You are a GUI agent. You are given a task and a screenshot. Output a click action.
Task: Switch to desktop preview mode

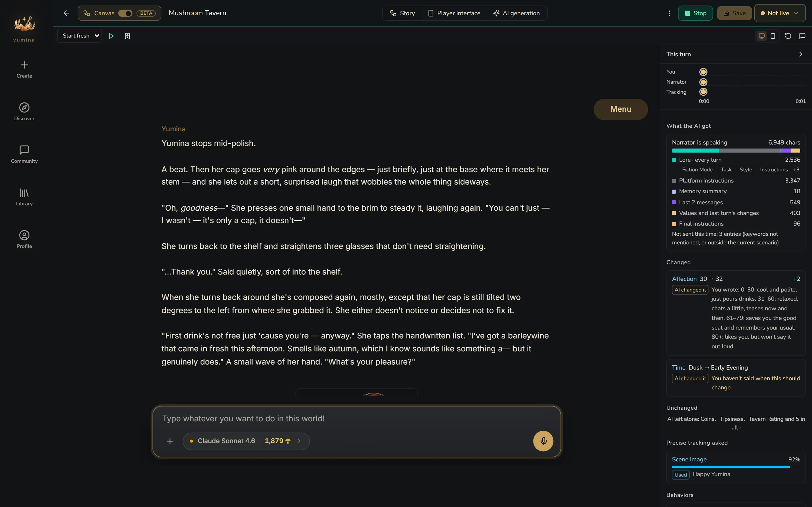[x=762, y=36]
